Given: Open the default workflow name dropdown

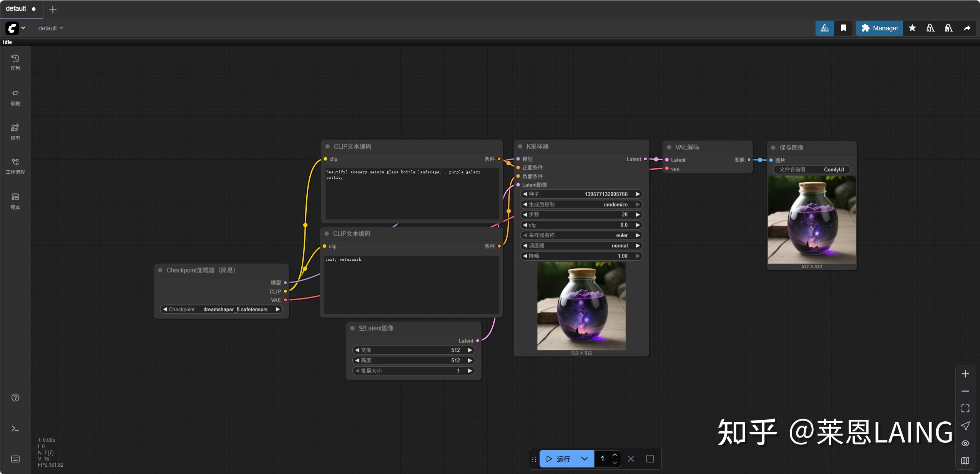Looking at the screenshot, I should pos(50,28).
